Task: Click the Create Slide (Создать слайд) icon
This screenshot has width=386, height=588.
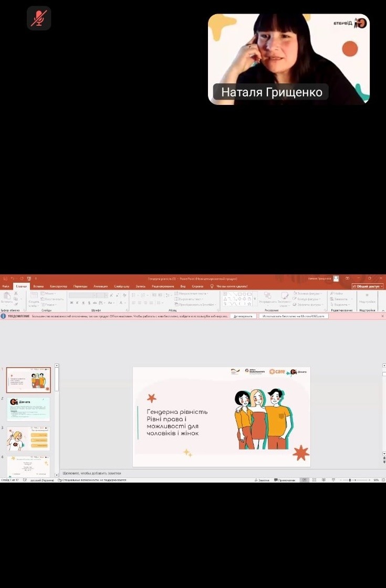Action: tap(33, 297)
